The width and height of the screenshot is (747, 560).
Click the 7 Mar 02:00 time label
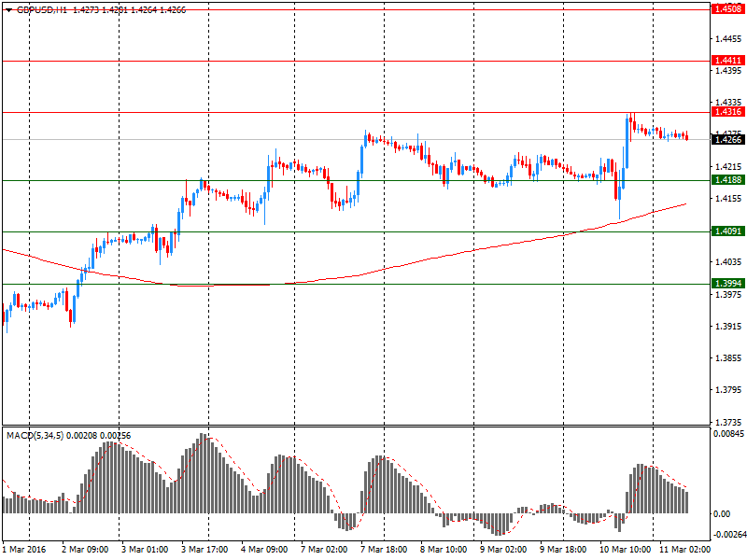324,550
